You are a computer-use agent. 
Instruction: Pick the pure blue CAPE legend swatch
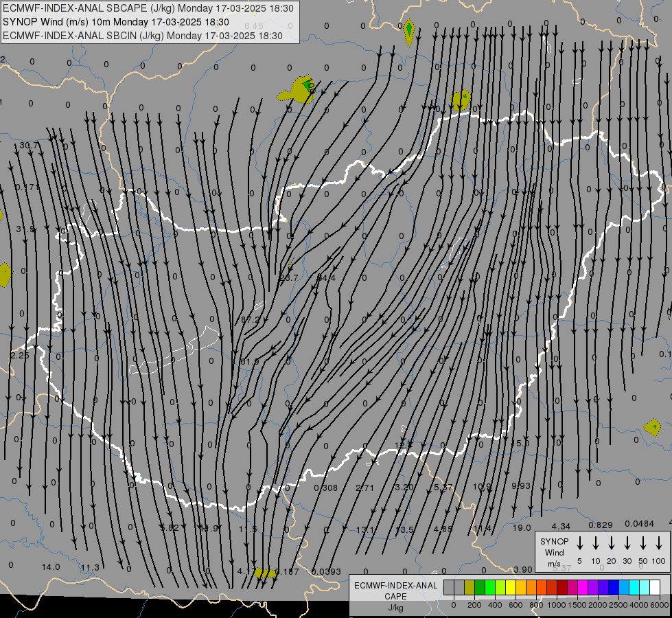(613, 587)
